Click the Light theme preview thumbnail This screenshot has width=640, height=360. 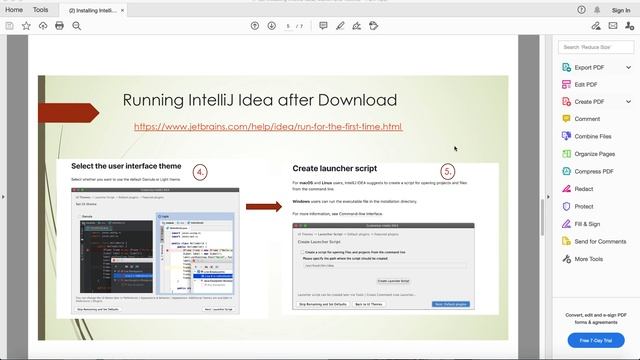click(x=196, y=253)
